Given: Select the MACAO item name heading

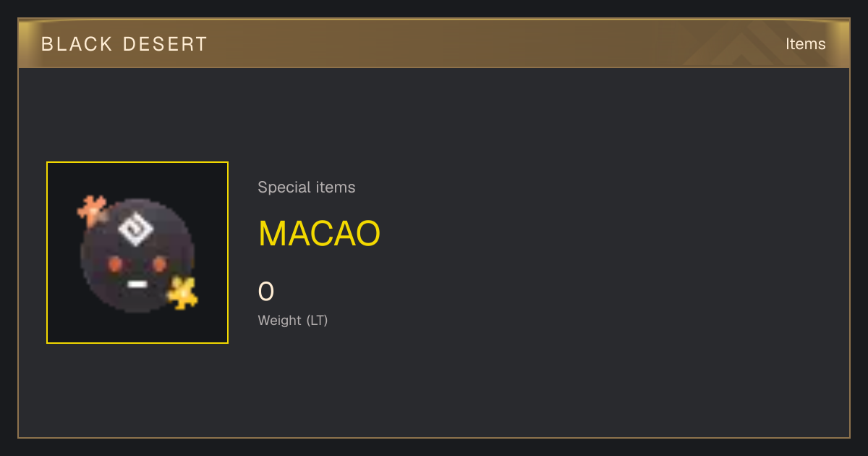Looking at the screenshot, I should tap(319, 233).
